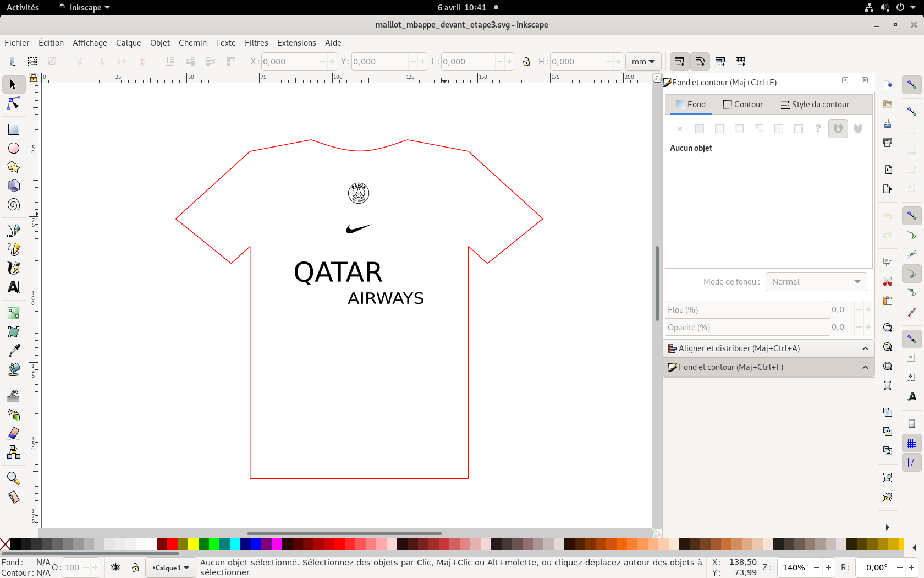Toggle the width-height ratio lock
Image resolution: width=924 pixels, height=578 pixels.
526,62
